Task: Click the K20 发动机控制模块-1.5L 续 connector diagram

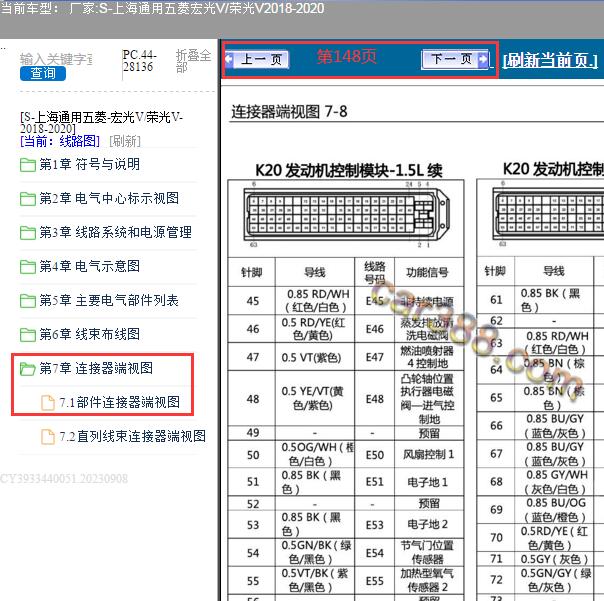Action: pyautogui.click(x=346, y=214)
